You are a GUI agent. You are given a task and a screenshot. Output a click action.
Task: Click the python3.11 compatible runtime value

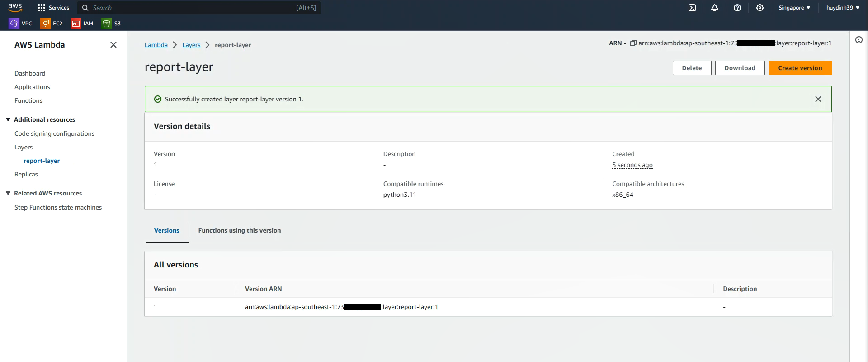point(400,195)
